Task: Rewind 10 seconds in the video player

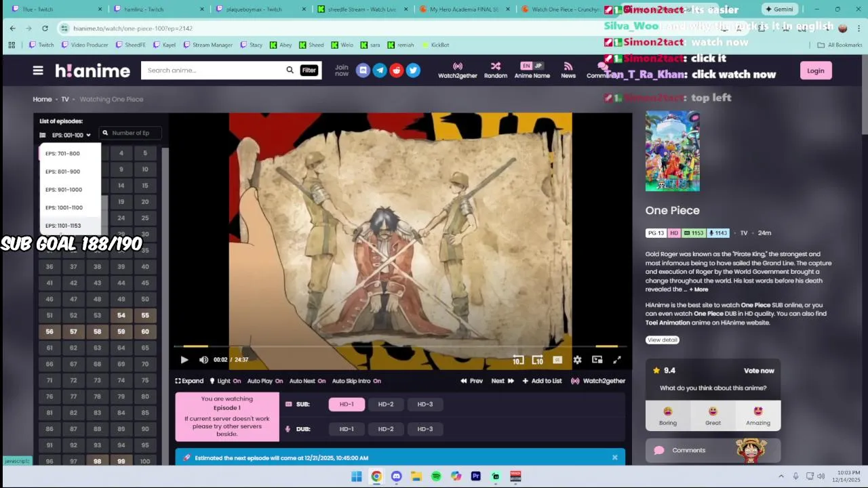Action: click(x=518, y=360)
